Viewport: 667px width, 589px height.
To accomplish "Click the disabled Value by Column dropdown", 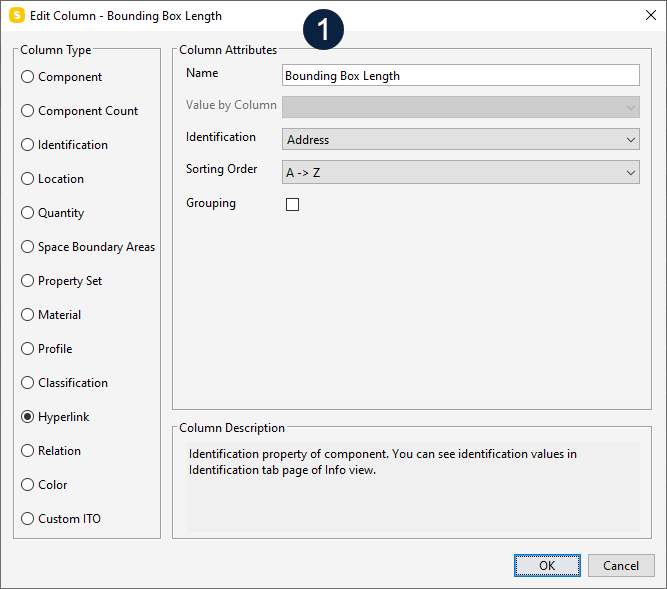I will pyautogui.click(x=461, y=107).
